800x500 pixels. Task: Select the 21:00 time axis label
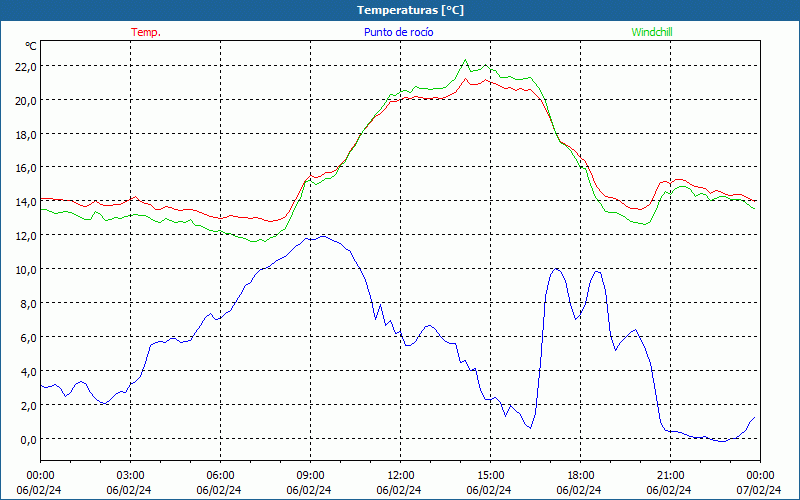pyautogui.click(x=670, y=475)
